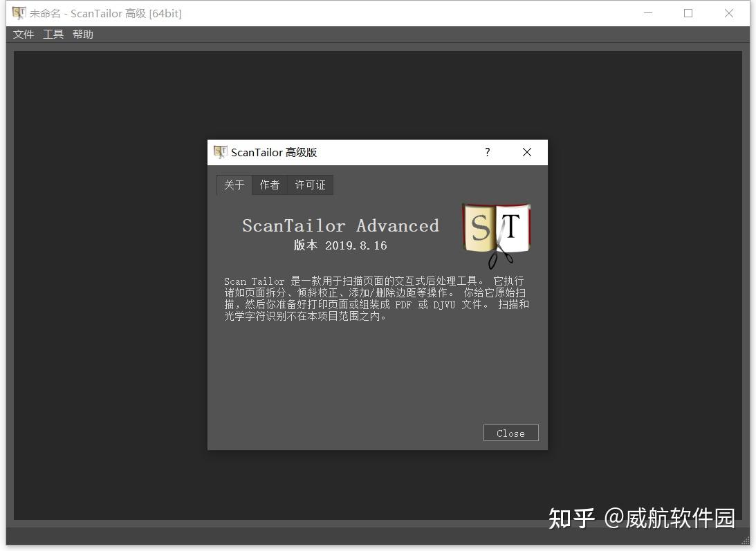Click the ScanTailor icon on the about dialog
This screenshot has height=551, width=756.
(x=220, y=152)
